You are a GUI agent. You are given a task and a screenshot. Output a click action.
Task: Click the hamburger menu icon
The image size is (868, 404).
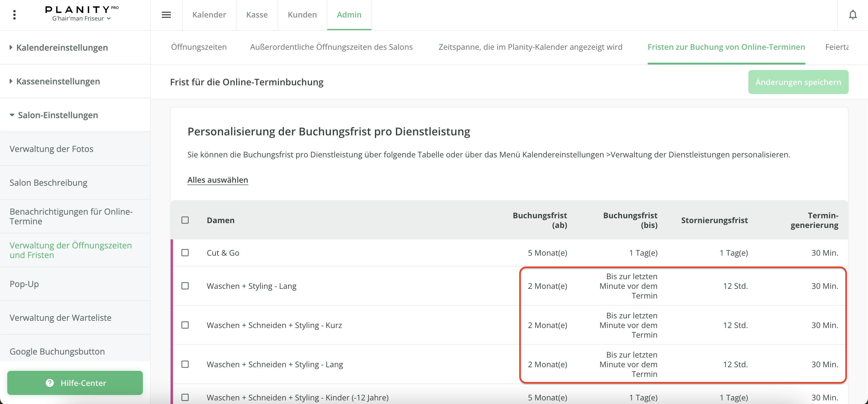[x=166, y=15]
